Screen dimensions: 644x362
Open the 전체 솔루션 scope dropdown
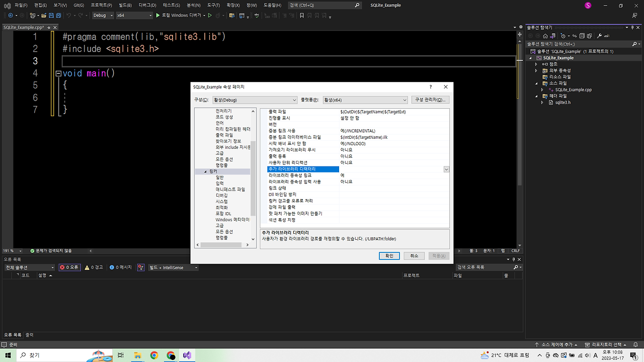pos(30,267)
